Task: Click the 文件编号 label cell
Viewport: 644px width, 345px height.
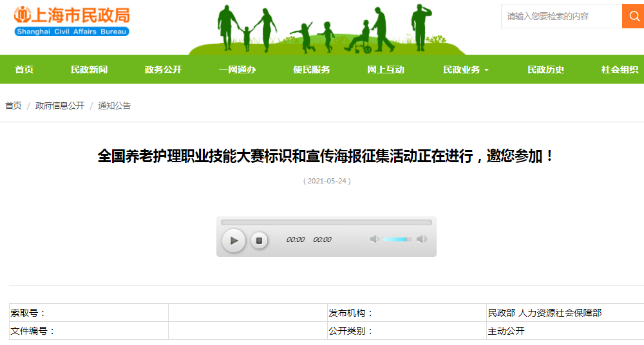Action: 89,331
